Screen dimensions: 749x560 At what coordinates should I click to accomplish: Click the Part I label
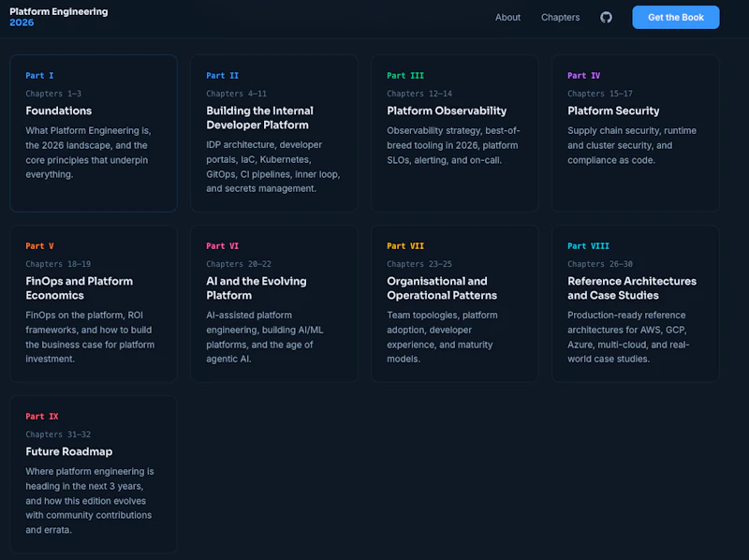coord(39,76)
